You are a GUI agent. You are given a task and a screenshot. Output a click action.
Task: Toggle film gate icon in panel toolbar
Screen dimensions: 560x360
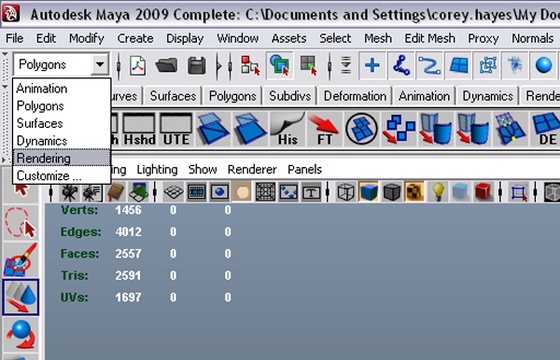coord(196,192)
